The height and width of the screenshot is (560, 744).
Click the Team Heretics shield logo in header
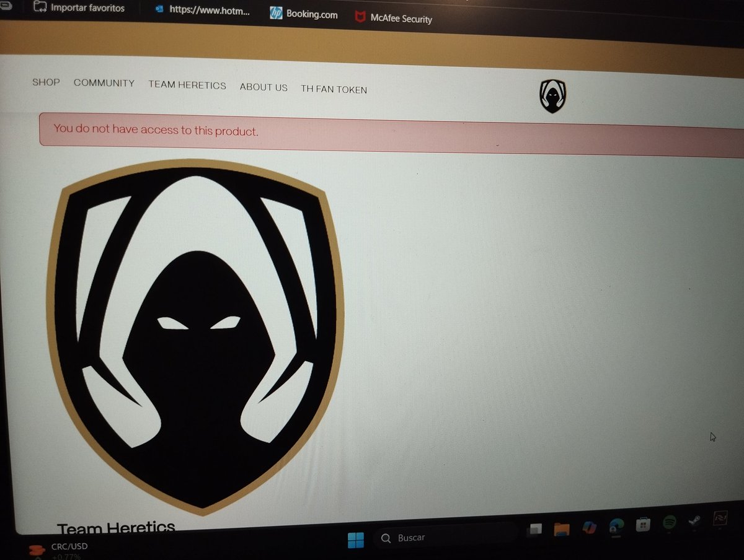554,96
